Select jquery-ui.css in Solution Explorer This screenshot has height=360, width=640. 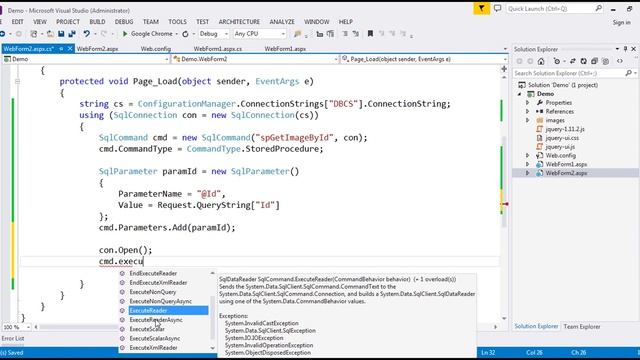(562, 138)
